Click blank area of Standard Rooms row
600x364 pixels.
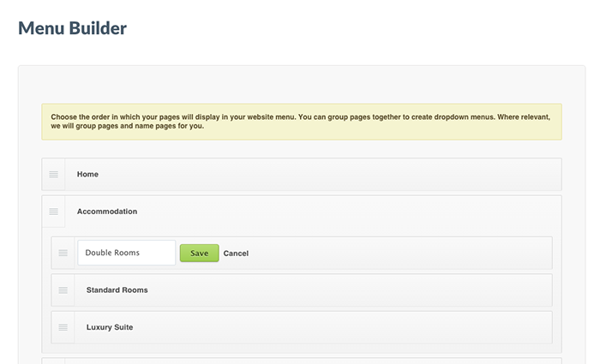343,290
